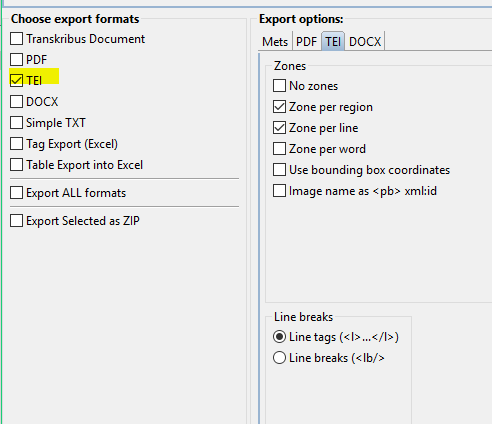This screenshot has height=424, width=492.
Task: Switch to the PDF options tab
Action: (x=306, y=42)
